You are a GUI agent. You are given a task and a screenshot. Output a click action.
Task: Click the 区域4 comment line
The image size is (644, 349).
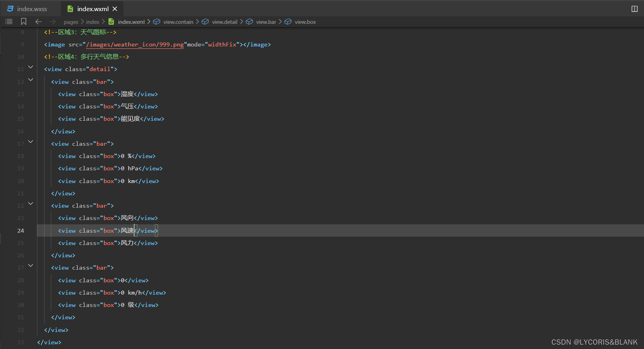tap(87, 57)
